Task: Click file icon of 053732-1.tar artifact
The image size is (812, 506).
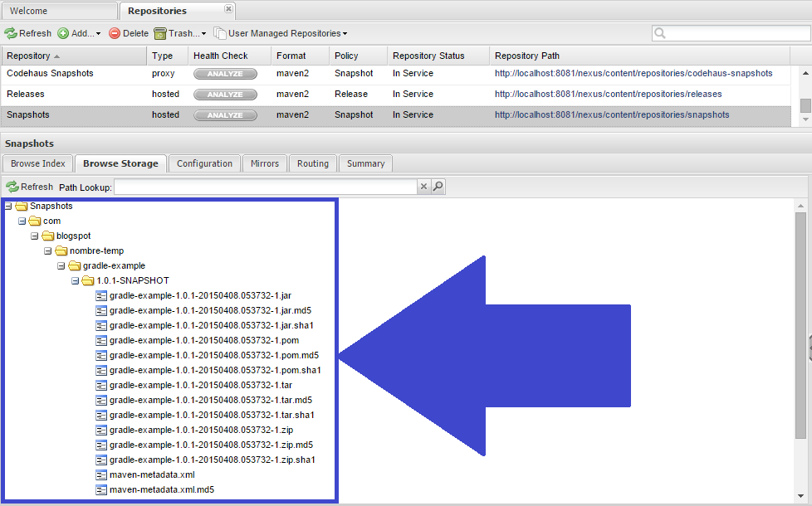Action: tap(101, 386)
